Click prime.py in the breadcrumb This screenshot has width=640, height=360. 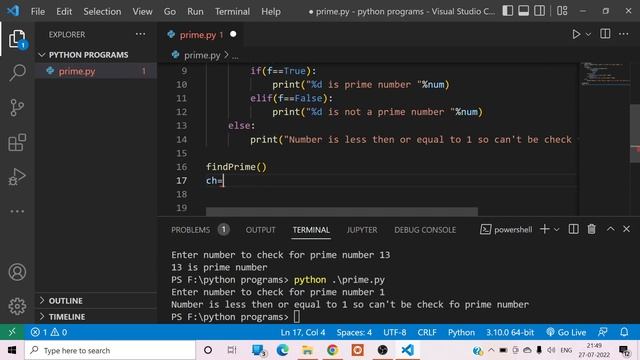pos(202,55)
